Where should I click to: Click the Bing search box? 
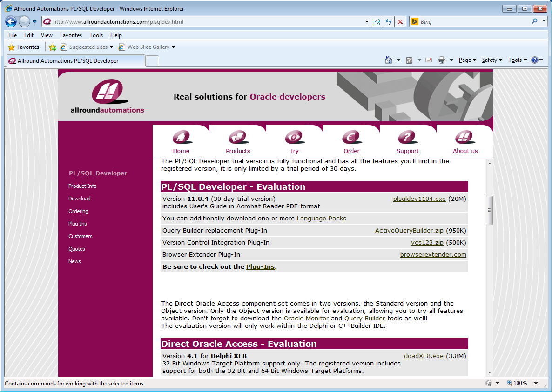tap(473, 22)
